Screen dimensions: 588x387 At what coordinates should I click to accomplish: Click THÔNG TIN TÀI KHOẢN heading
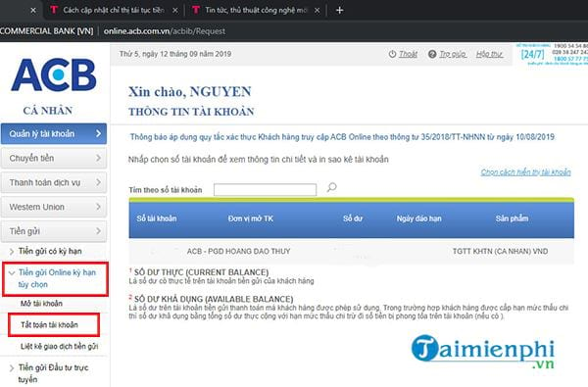tap(191, 112)
